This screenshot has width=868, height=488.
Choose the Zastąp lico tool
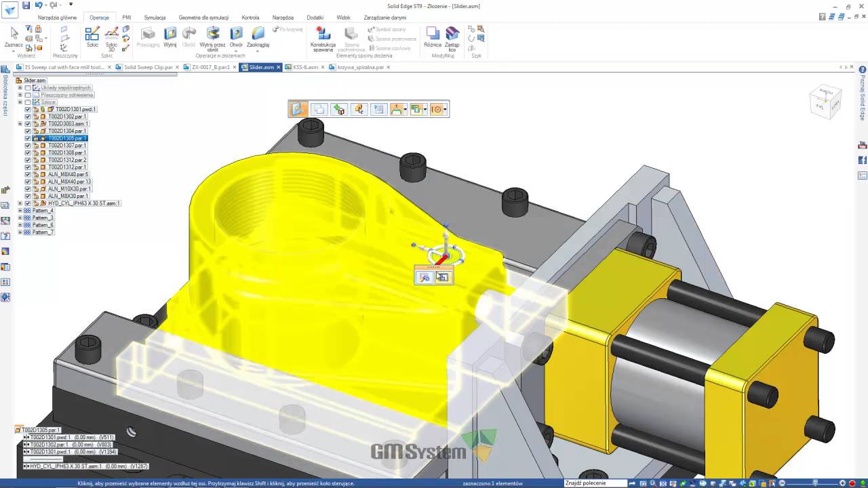click(x=452, y=39)
